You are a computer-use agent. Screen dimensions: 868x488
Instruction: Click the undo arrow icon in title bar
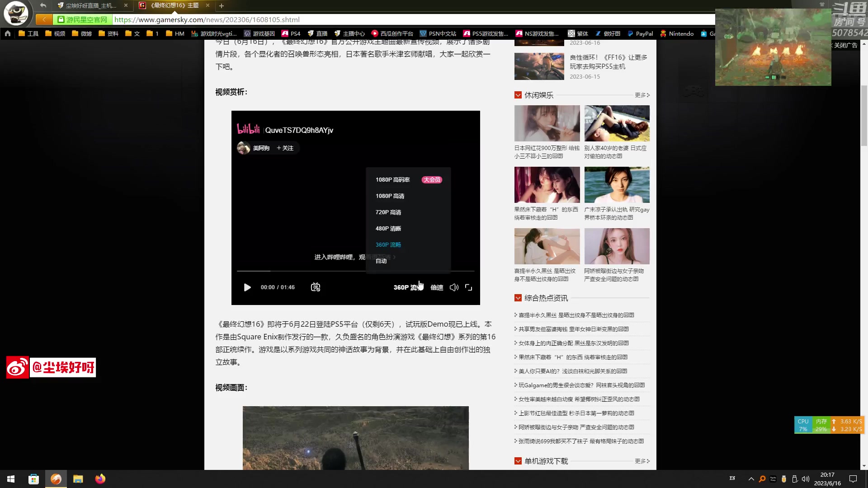43,5
